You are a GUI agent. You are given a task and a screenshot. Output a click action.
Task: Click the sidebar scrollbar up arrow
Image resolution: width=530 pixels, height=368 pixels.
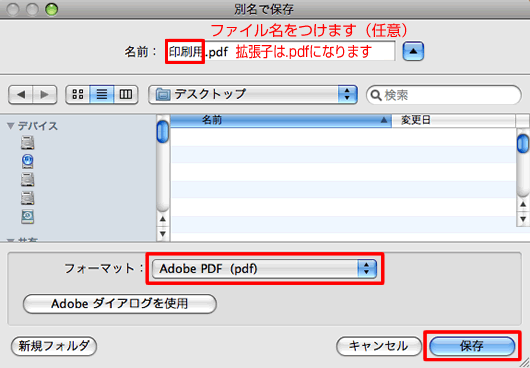pos(163,219)
